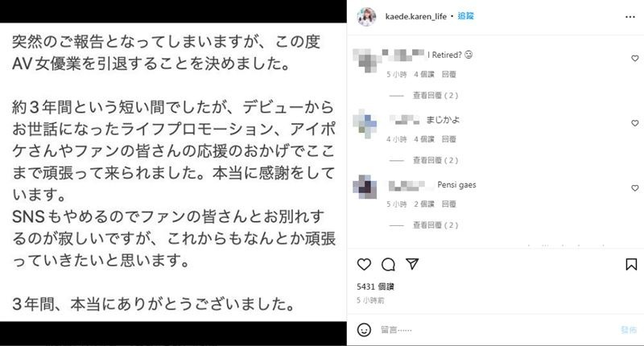Open the emoji picker smiley icon
The image size is (644, 346).
pos(364,330)
